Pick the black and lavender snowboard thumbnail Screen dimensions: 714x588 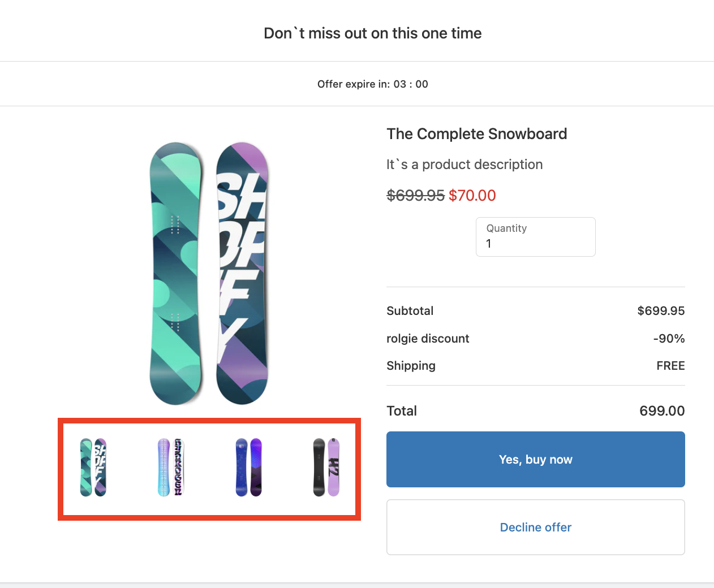click(x=326, y=468)
